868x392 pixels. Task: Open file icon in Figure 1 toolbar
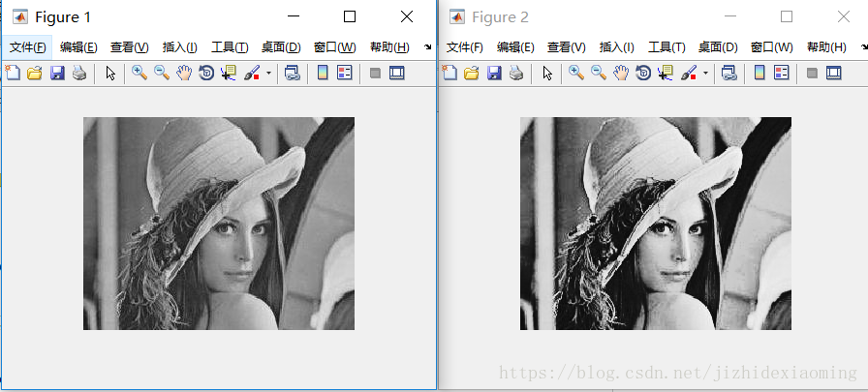(x=34, y=73)
